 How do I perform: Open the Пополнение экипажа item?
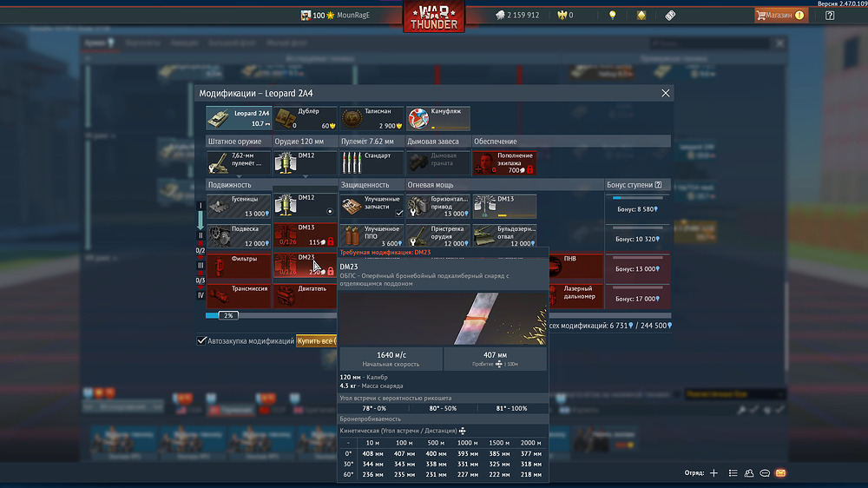(x=504, y=163)
